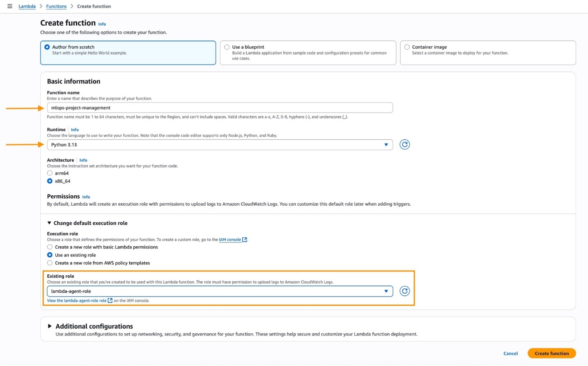Cancel the function creation
The image size is (588, 366).
point(510,353)
